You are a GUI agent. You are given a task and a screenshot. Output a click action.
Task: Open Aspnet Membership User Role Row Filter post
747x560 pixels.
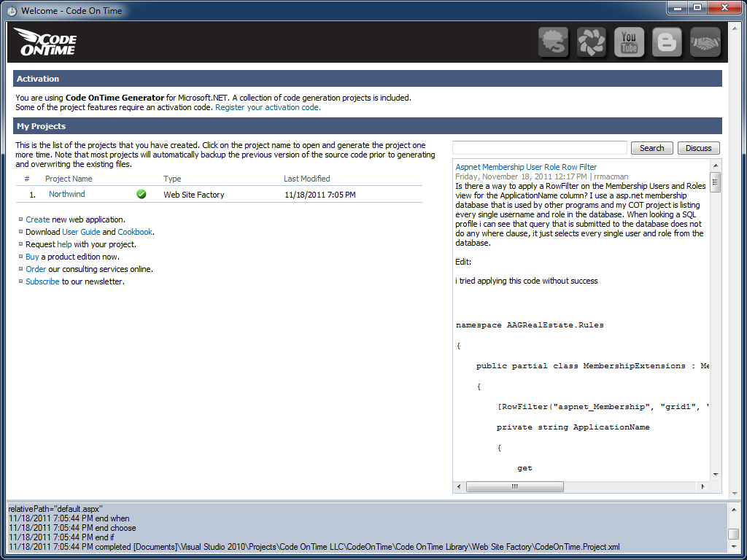coord(526,167)
